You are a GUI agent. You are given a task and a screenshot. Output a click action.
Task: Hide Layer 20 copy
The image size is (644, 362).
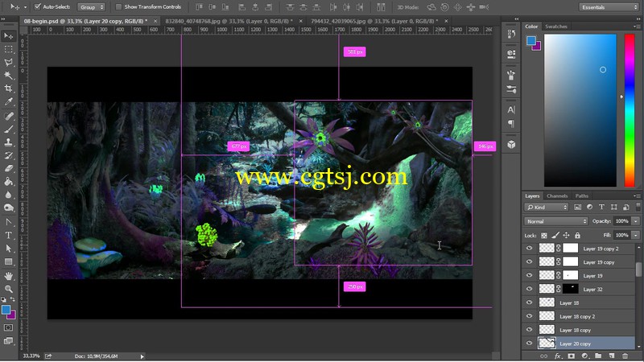529,343
